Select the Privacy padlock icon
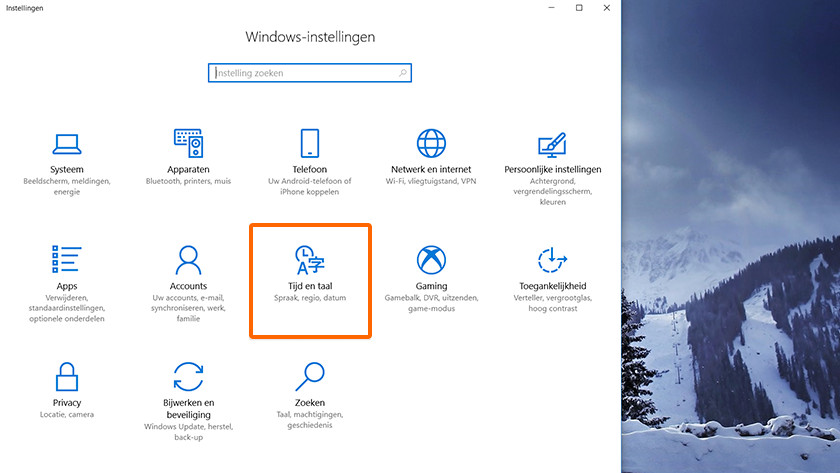 click(x=67, y=377)
